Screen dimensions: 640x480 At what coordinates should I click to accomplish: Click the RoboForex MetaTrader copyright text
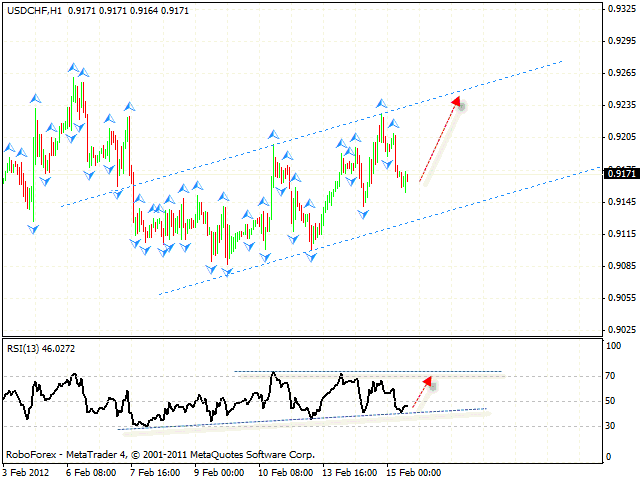click(160, 453)
